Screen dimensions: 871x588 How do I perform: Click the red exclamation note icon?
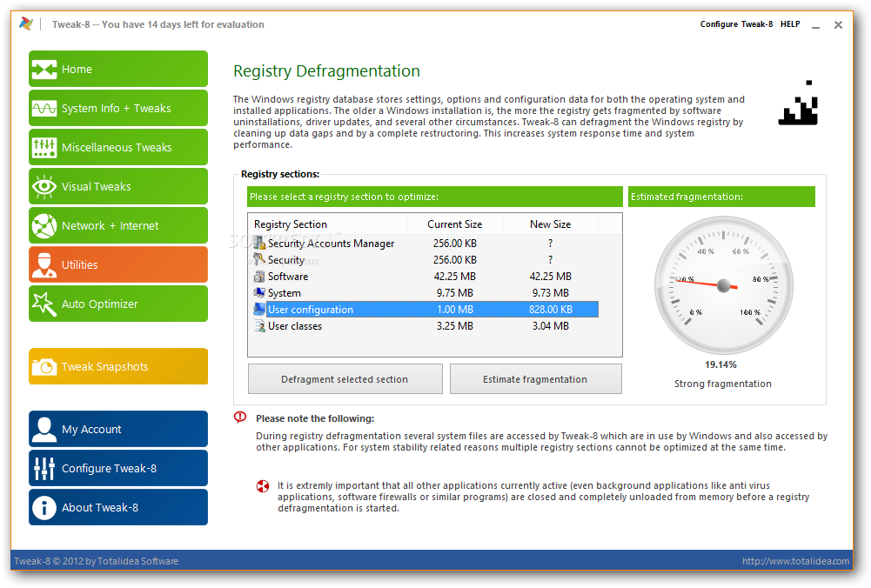click(240, 417)
